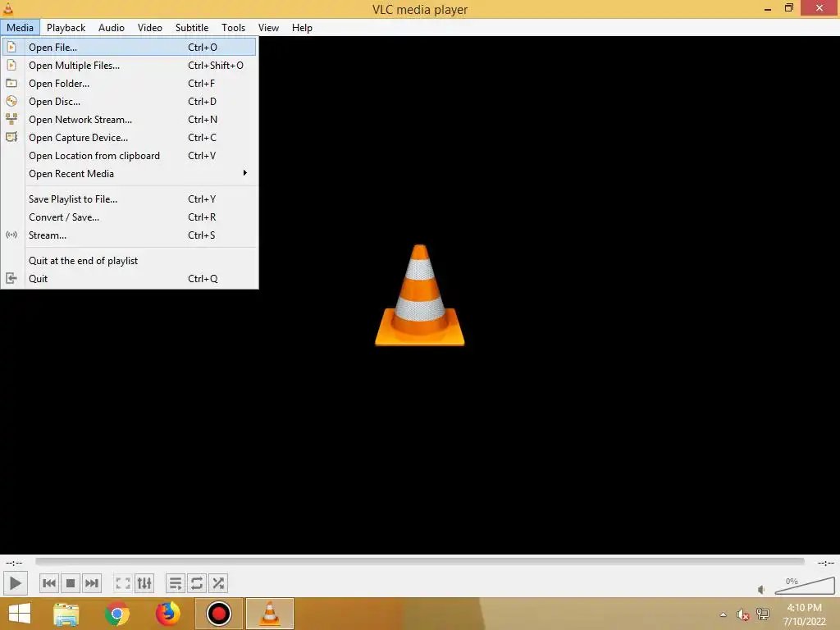Viewport: 840px width, 630px height.
Task: Adjust the volume slider showing 0%
Action: coord(805,586)
